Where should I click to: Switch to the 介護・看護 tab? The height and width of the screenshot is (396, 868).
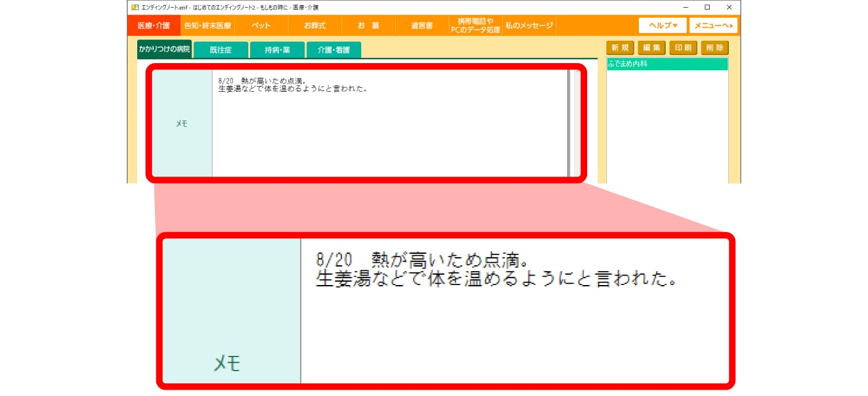click(334, 50)
